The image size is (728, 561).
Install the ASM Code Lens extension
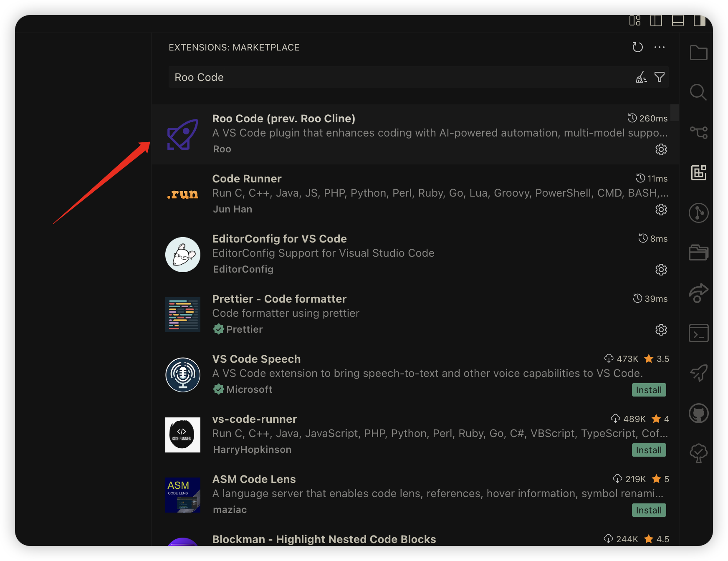[649, 510]
